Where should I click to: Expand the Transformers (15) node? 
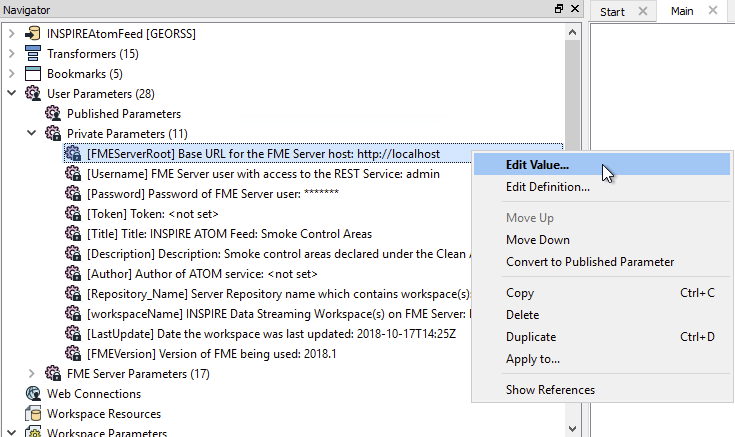11,54
